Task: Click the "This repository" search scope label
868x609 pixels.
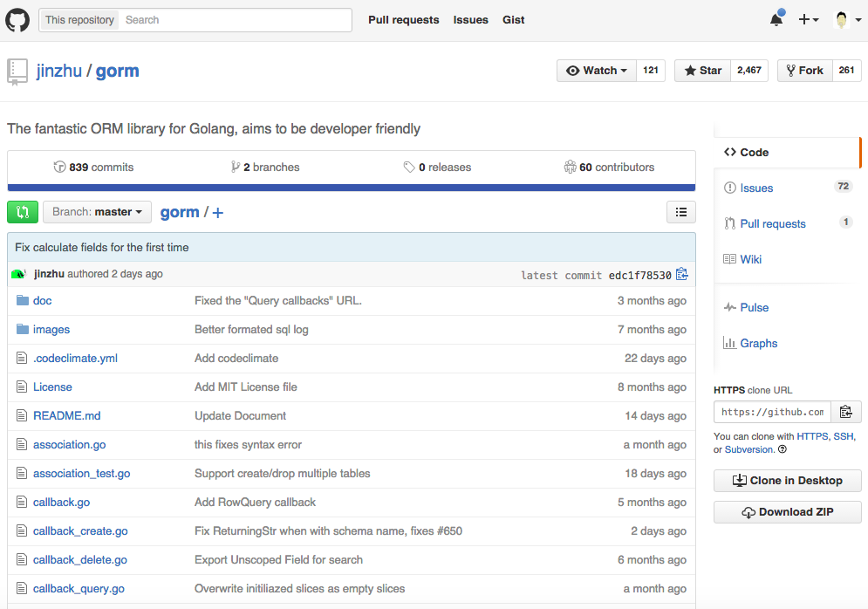Action: click(x=79, y=20)
